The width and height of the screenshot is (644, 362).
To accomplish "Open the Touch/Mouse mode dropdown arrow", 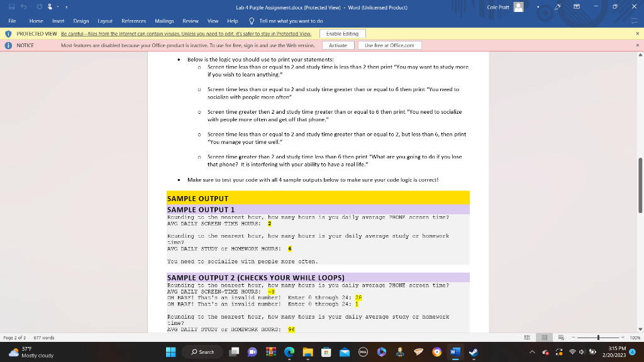I will coord(58,7).
